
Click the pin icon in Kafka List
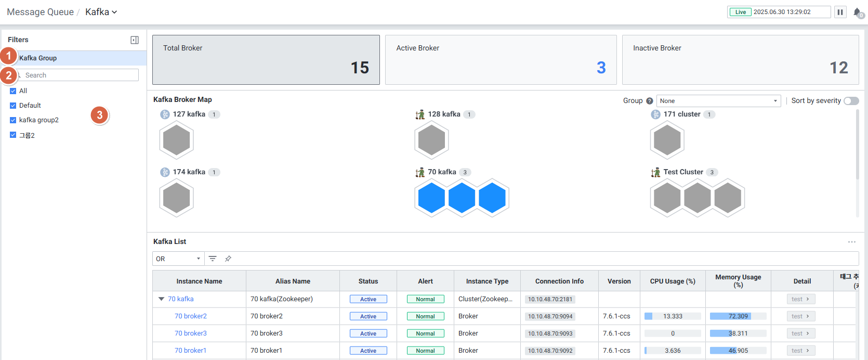coord(228,259)
